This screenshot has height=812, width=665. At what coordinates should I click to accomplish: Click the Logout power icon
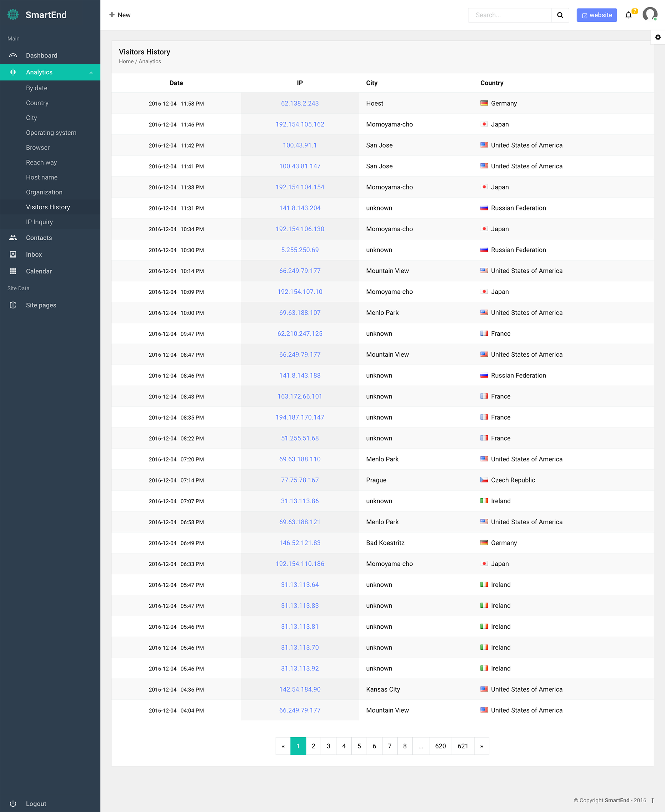[13, 803]
